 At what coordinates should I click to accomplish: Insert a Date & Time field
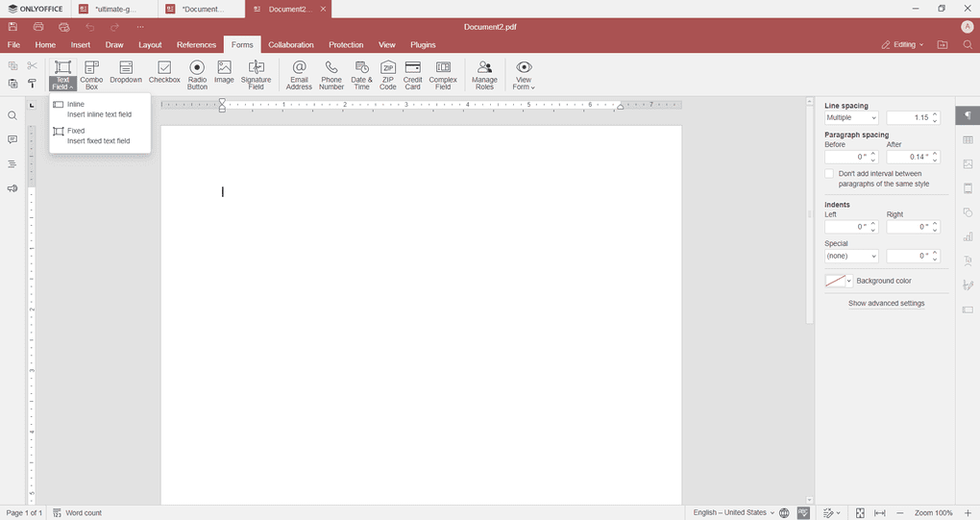pyautogui.click(x=361, y=75)
